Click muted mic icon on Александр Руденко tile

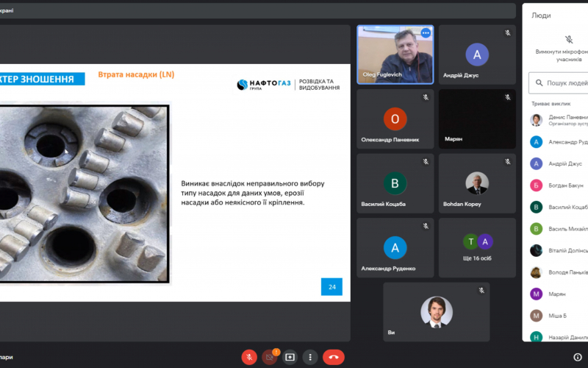426,226
